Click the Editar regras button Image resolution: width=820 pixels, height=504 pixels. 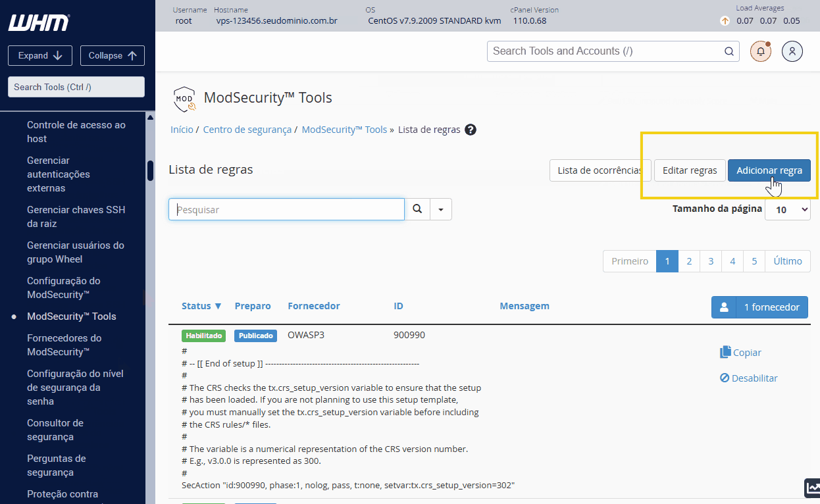pyautogui.click(x=690, y=170)
